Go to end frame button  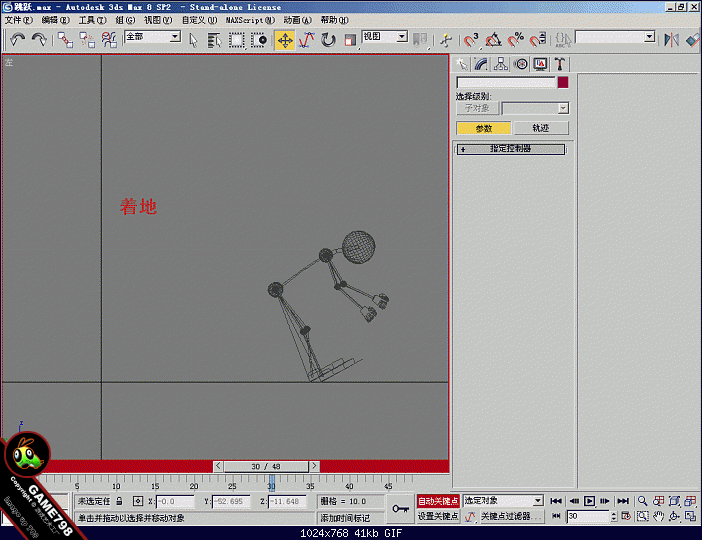(623, 501)
